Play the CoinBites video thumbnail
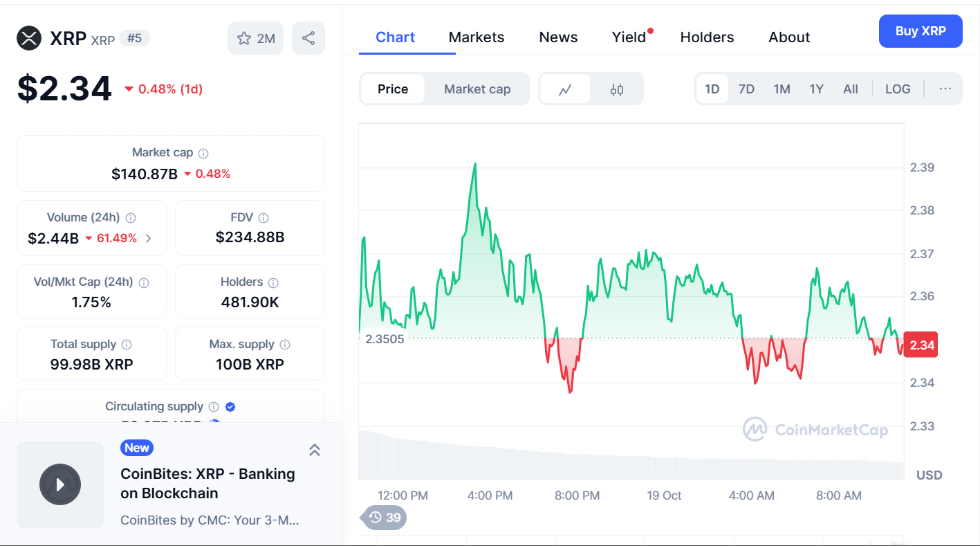Screen dimensions: 980x546 [x=60, y=484]
